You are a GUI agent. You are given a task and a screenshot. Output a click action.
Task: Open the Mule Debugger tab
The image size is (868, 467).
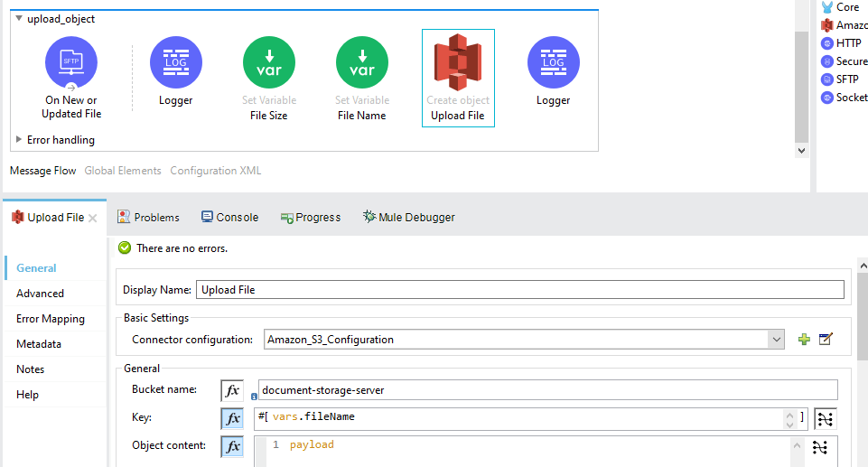pos(408,217)
